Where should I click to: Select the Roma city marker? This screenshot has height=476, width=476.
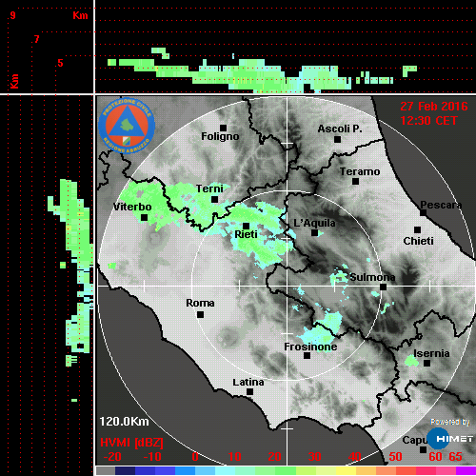click(x=200, y=314)
